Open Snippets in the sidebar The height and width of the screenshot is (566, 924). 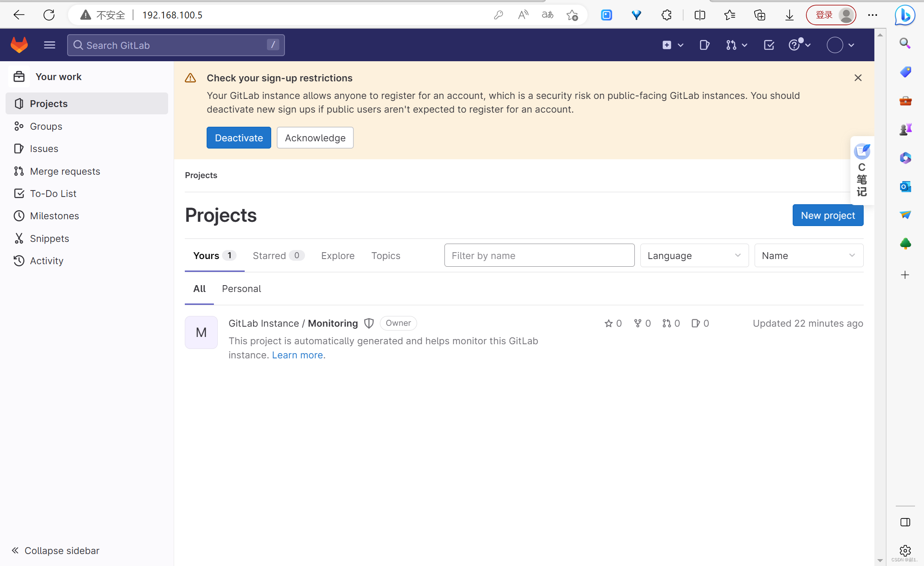point(49,238)
